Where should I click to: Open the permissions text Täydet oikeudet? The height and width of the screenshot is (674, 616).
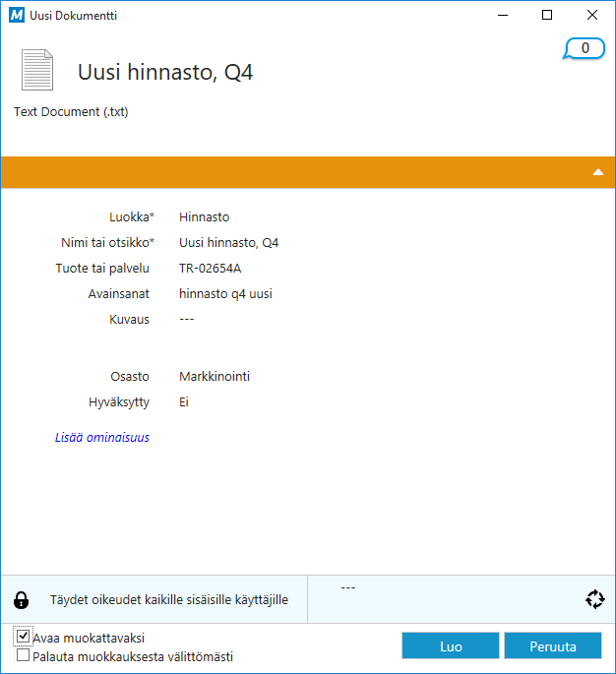[x=169, y=599]
